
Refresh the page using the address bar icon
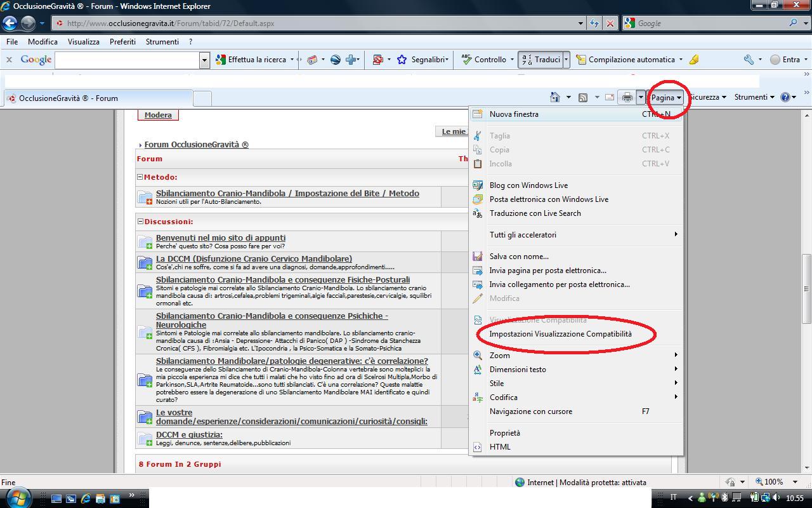(x=594, y=23)
